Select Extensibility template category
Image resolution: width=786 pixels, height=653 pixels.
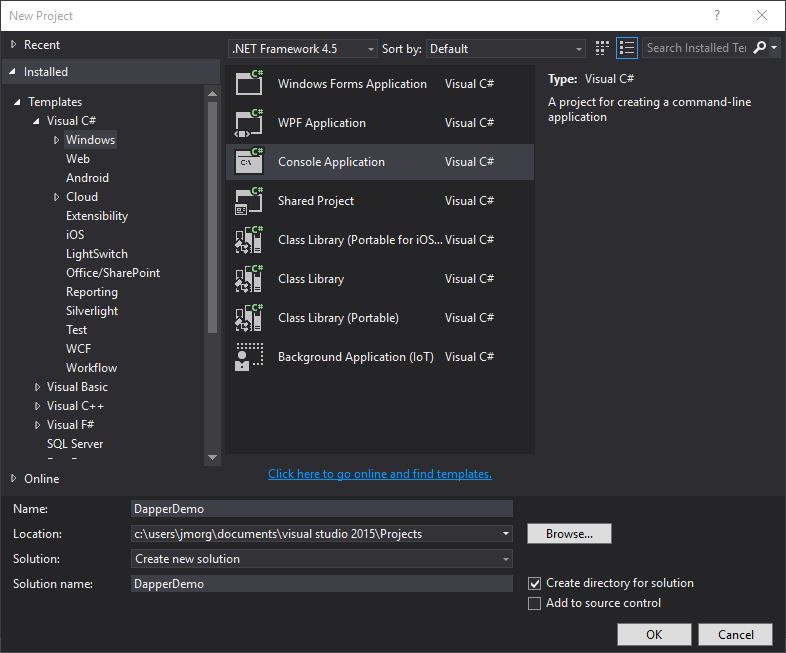click(97, 216)
